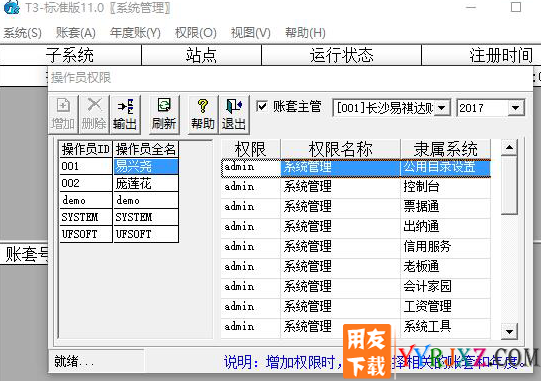Select the SYSTEM operator ID cell

pyautogui.click(x=86, y=217)
